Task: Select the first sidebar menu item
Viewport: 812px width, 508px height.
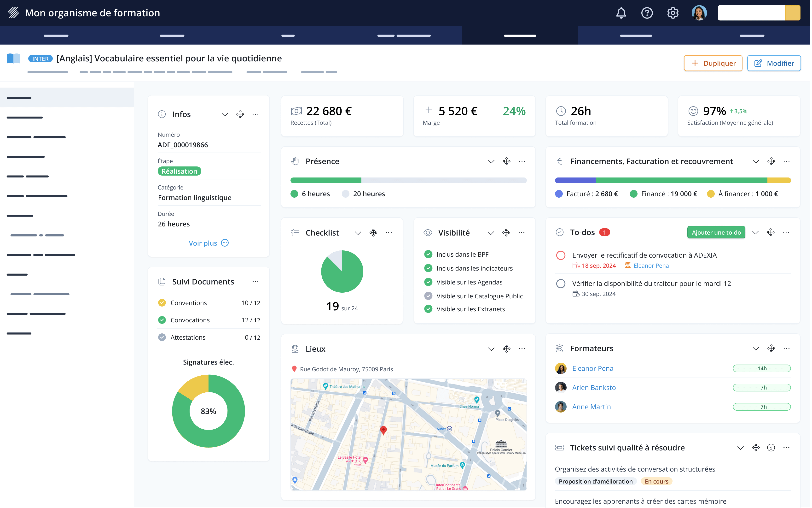Action: pyautogui.click(x=19, y=98)
